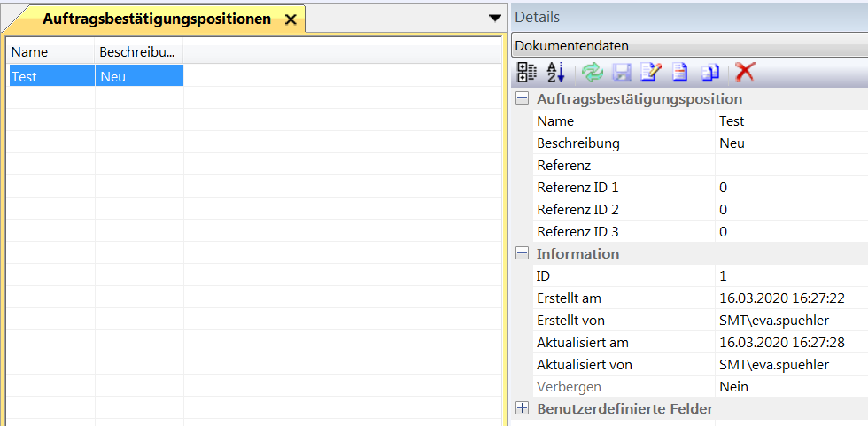Sort list by Beschreibung column header
Viewport: 868px width, 426px height.
tap(138, 52)
